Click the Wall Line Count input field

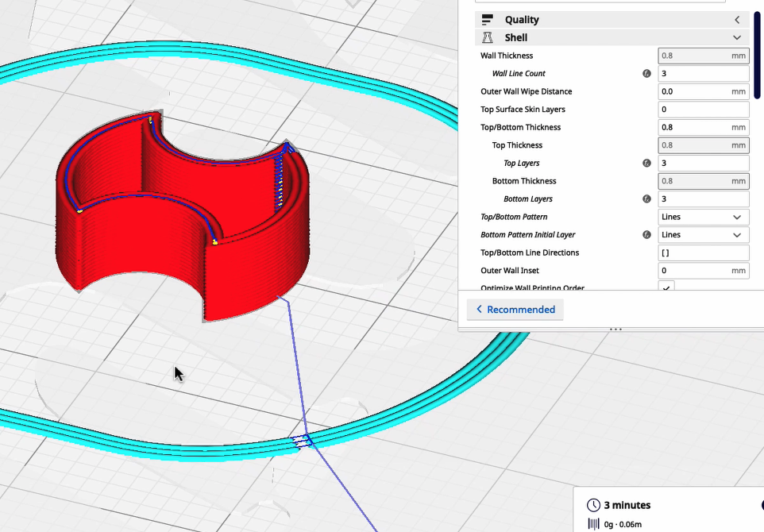click(x=703, y=74)
